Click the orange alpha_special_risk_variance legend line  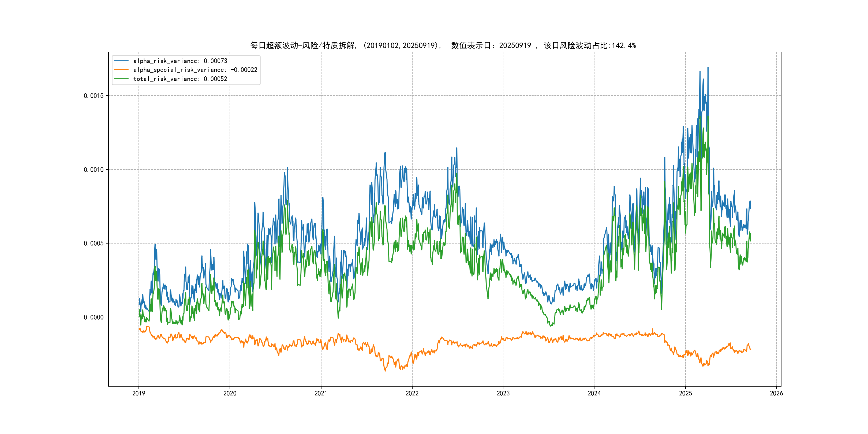click(121, 70)
